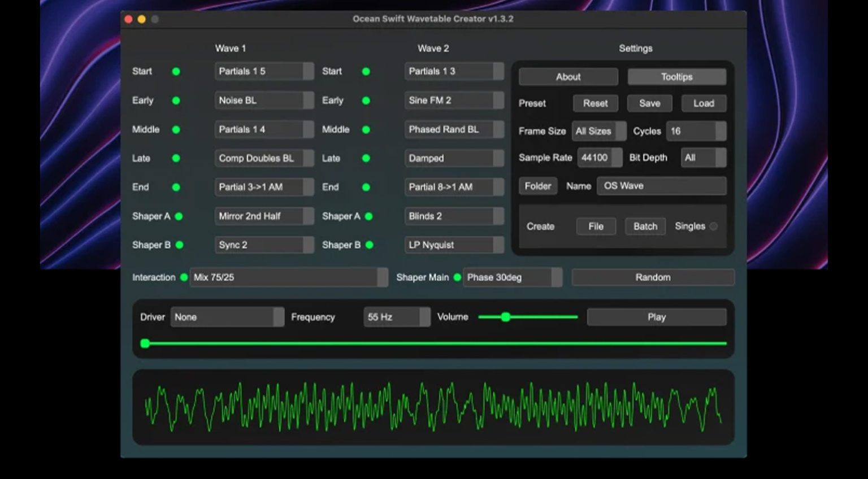Viewport: 868px width, 479px height.
Task: Toggle the Wave 1 Early stage indicator
Action: [x=176, y=101]
